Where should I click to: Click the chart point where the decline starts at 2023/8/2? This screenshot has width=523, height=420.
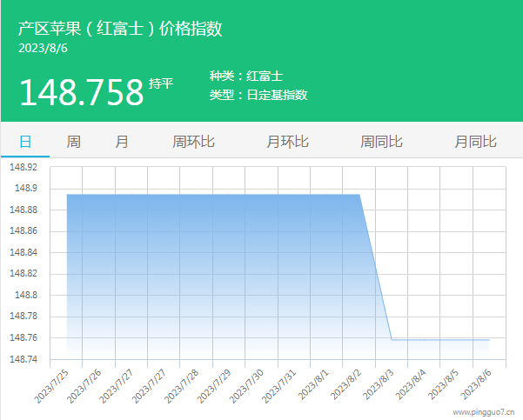tap(359, 195)
